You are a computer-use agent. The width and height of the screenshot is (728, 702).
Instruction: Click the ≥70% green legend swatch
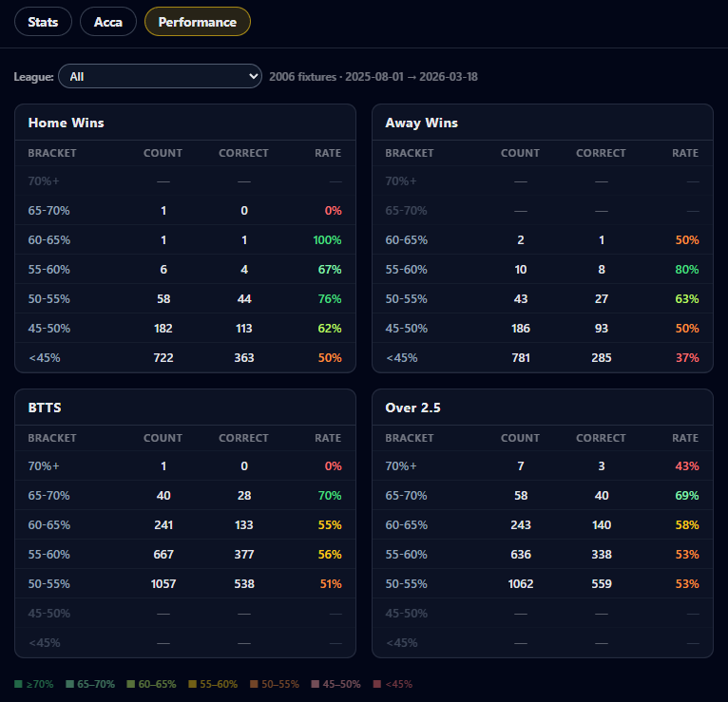(x=19, y=684)
